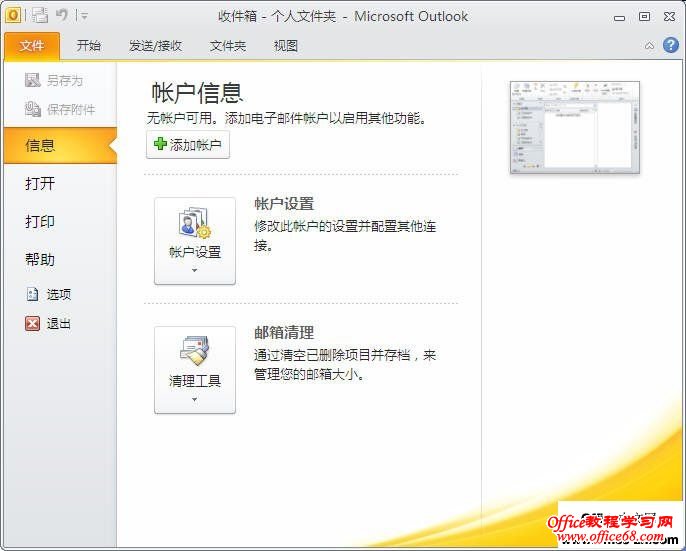Switch to the 视图 tab
The height and width of the screenshot is (551, 686).
(286, 46)
